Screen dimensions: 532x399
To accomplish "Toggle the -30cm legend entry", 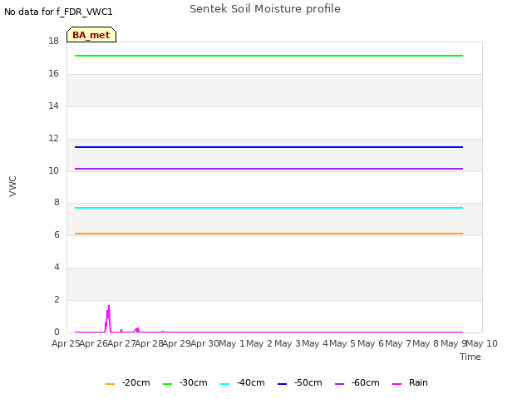I will 185,382.
